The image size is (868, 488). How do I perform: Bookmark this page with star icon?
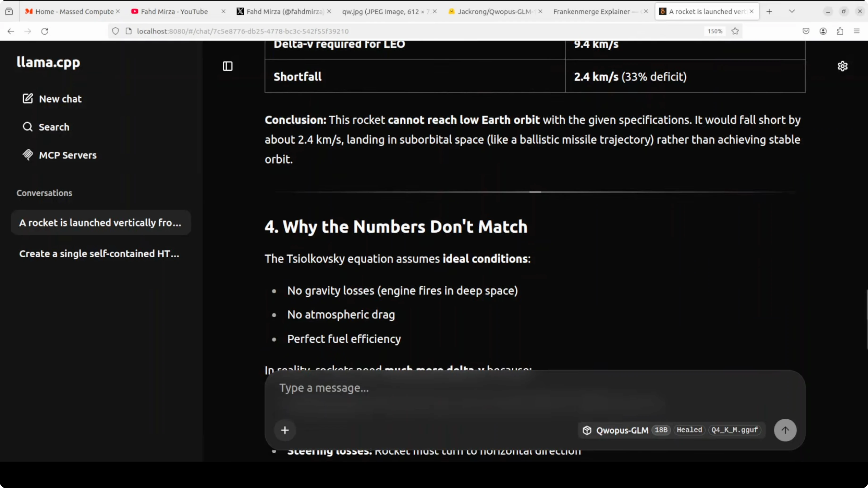[x=735, y=31]
